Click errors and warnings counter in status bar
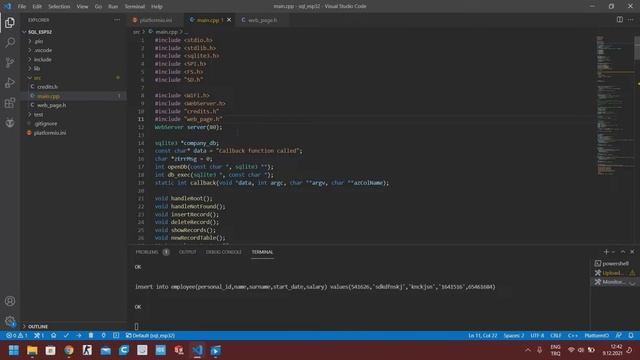Viewport: 640px width, 360px height. [17, 336]
